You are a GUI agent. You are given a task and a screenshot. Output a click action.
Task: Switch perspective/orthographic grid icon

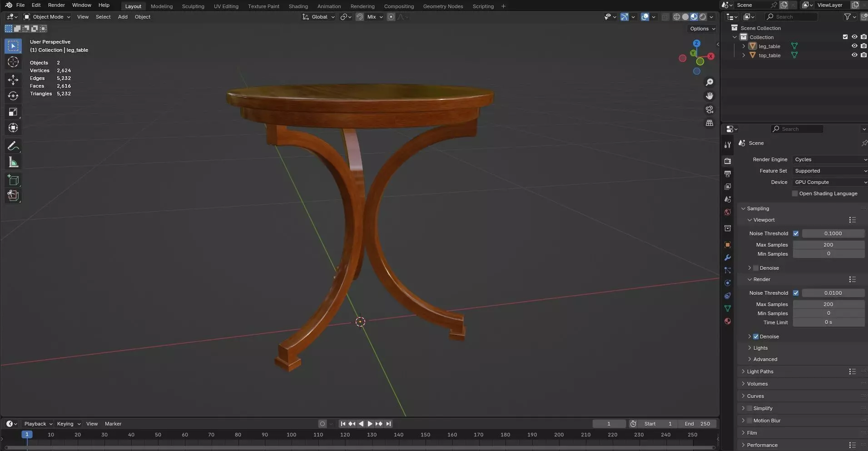pyautogui.click(x=709, y=123)
